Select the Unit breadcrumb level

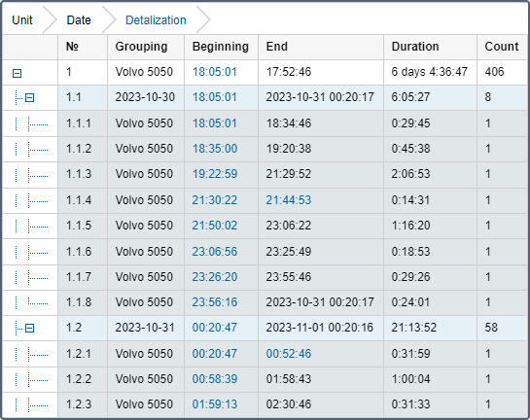[x=22, y=20]
